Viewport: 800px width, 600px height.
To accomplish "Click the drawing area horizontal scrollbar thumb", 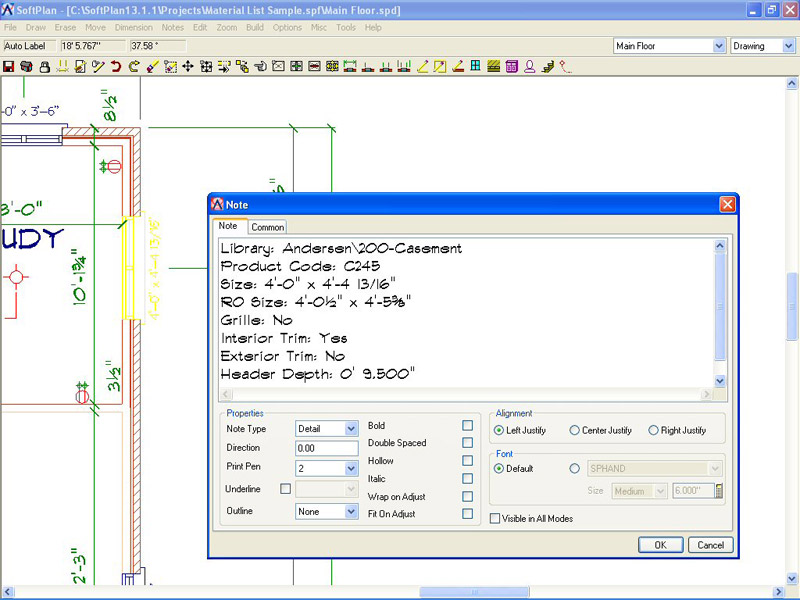I will [x=474, y=592].
